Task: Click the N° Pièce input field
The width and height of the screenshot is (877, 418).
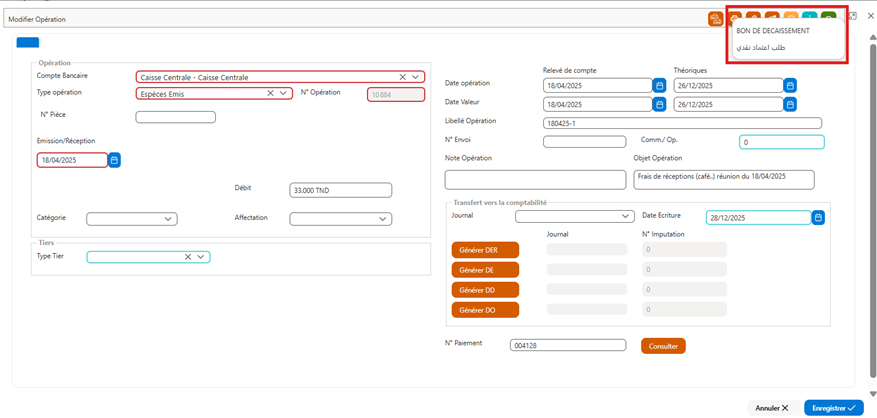Action: point(176,117)
